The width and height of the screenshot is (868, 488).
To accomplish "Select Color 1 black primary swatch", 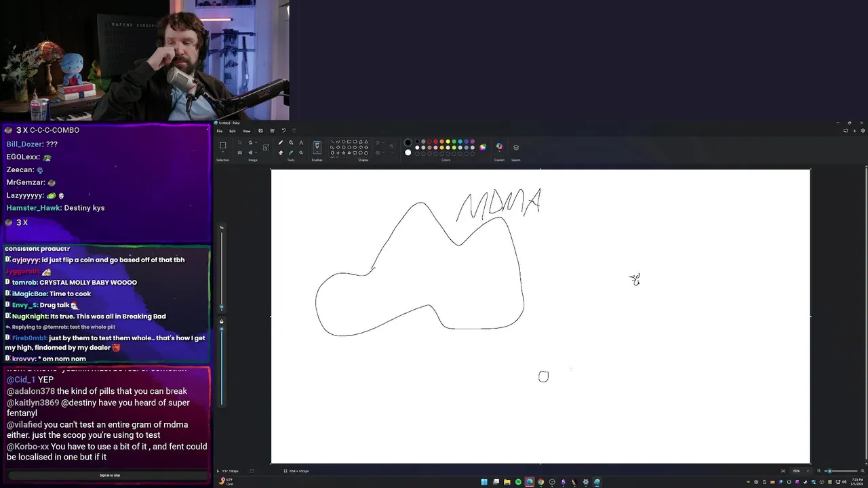I will 408,142.
